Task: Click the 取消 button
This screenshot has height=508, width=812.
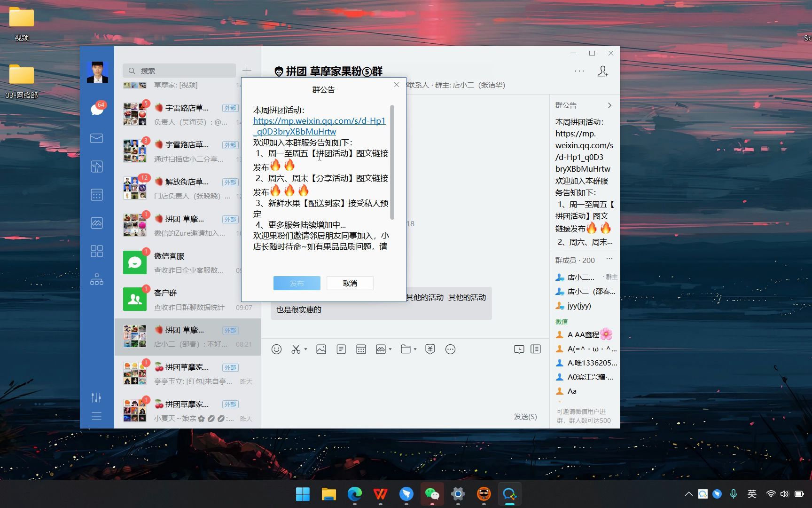Action: click(x=350, y=283)
